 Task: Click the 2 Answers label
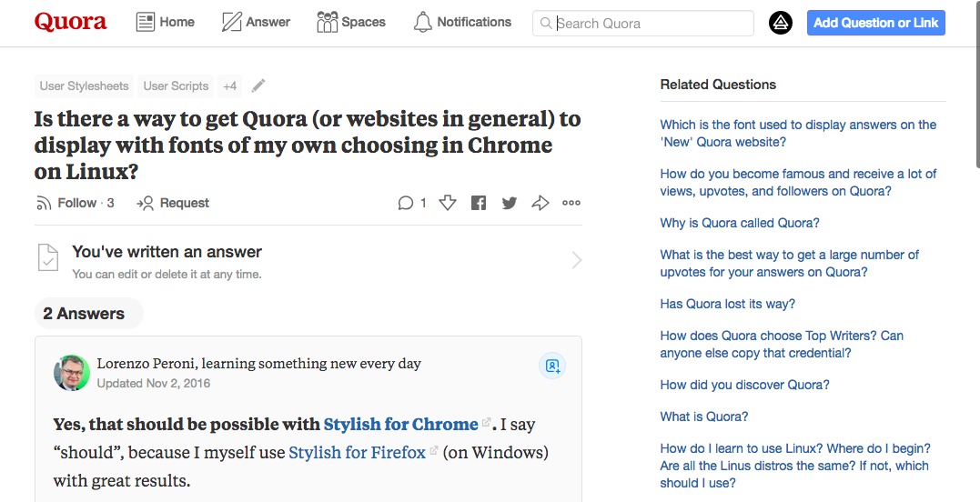coord(84,314)
